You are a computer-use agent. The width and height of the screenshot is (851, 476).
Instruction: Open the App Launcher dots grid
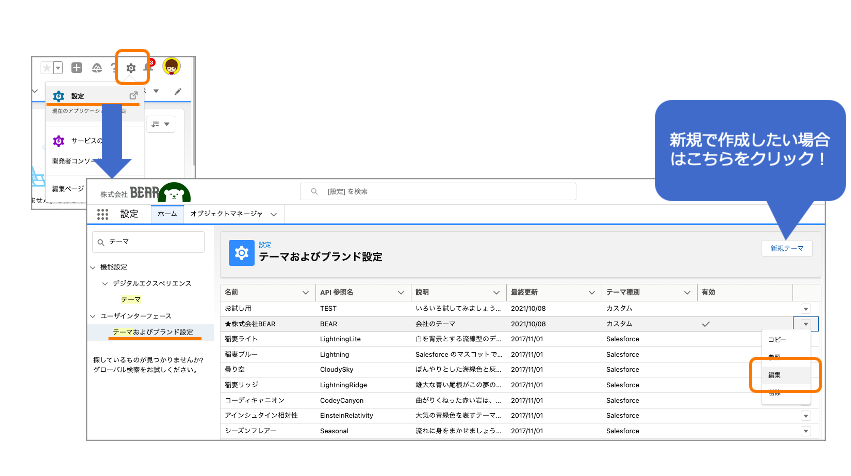coord(103,214)
